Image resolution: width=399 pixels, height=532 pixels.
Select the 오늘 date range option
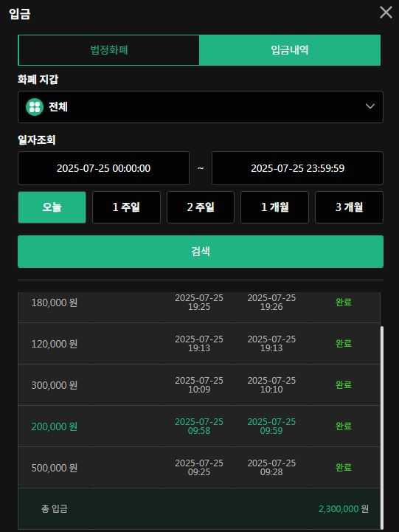click(x=52, y=207)
